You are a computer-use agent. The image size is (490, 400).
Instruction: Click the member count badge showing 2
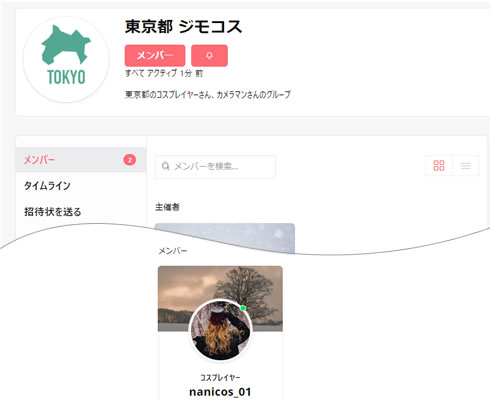[x=130, y=160]
